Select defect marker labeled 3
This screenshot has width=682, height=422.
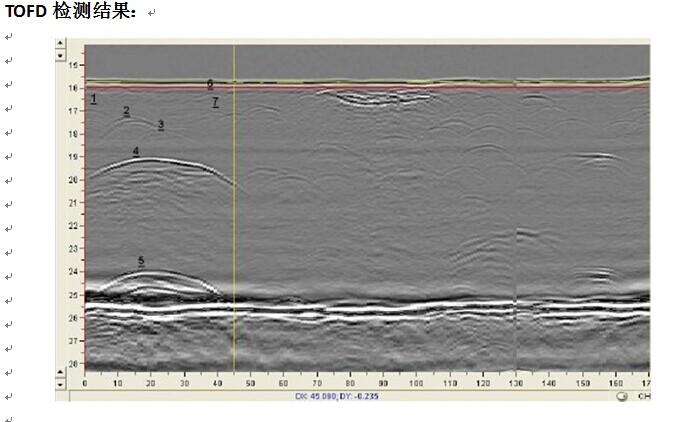(161, 125)
